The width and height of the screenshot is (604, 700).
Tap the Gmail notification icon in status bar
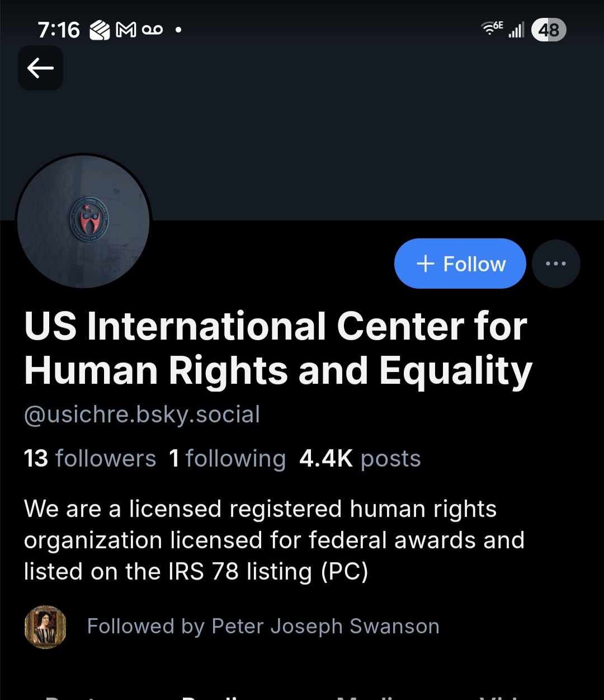(x=126, y=30)
